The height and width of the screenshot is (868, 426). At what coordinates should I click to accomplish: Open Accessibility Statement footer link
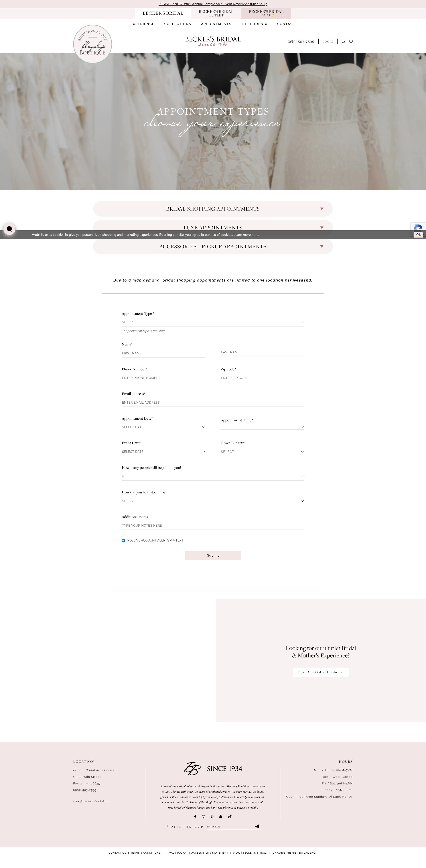coord(210,853)
